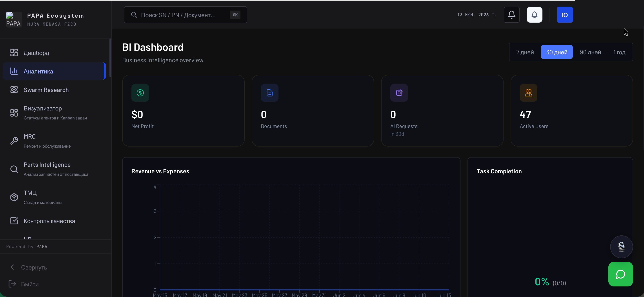Click the MURA MENASA FZCO subtitle
Screen dimensions: 644x297
click(x=52, y=24)
